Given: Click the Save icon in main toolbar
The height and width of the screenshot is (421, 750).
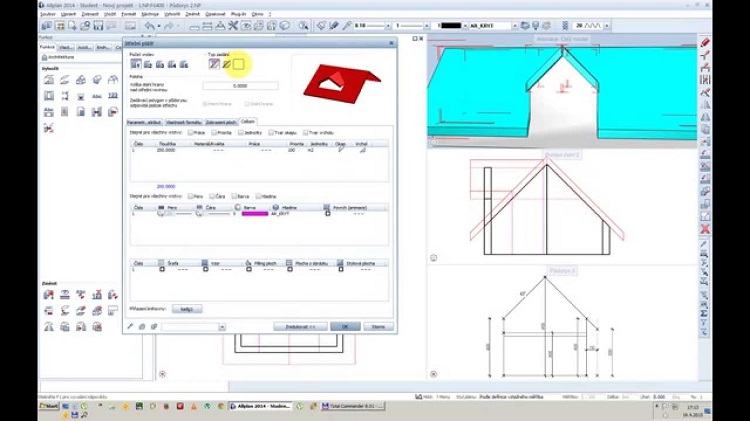Looking at the screenshot, I should coord(98,26).
